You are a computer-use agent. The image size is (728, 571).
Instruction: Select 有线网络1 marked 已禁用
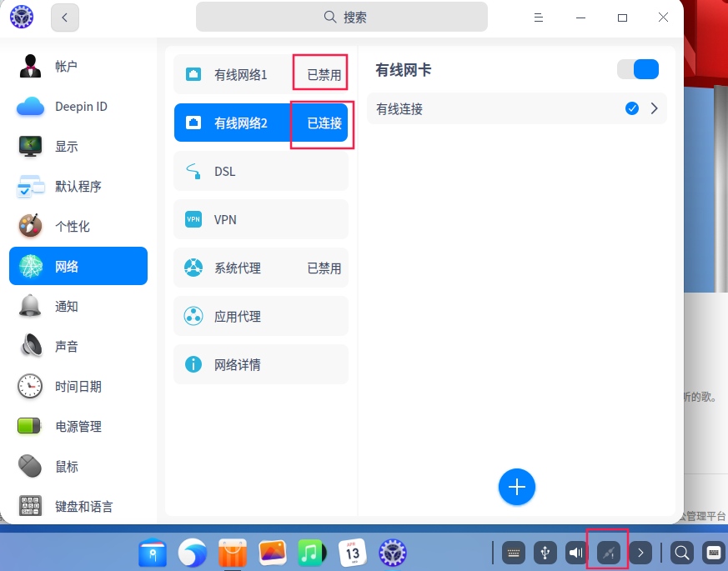click(x=242, y=73)
